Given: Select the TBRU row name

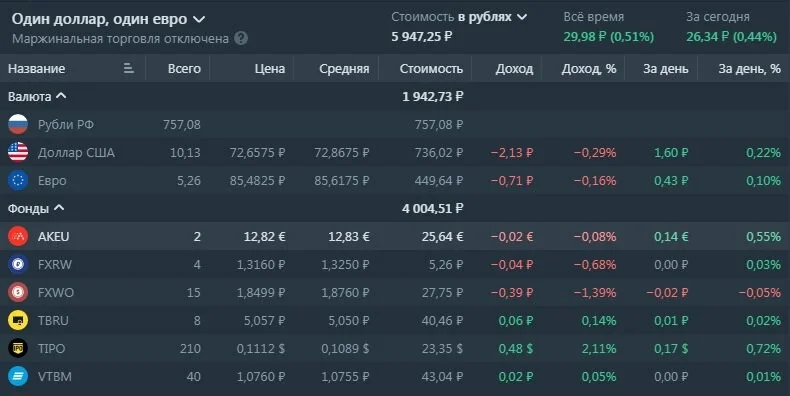Looking at the screenshot, I should click(53, 320).
